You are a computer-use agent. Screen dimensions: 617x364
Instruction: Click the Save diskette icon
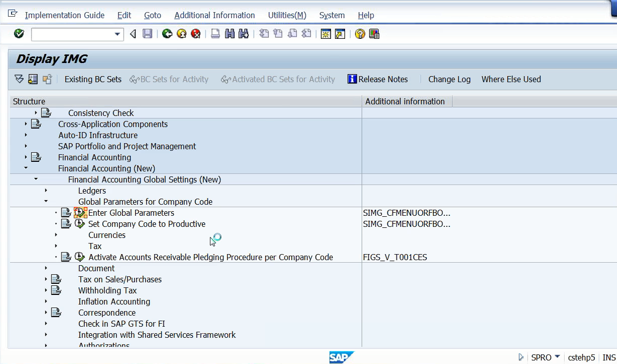click(x=147, y=34)
